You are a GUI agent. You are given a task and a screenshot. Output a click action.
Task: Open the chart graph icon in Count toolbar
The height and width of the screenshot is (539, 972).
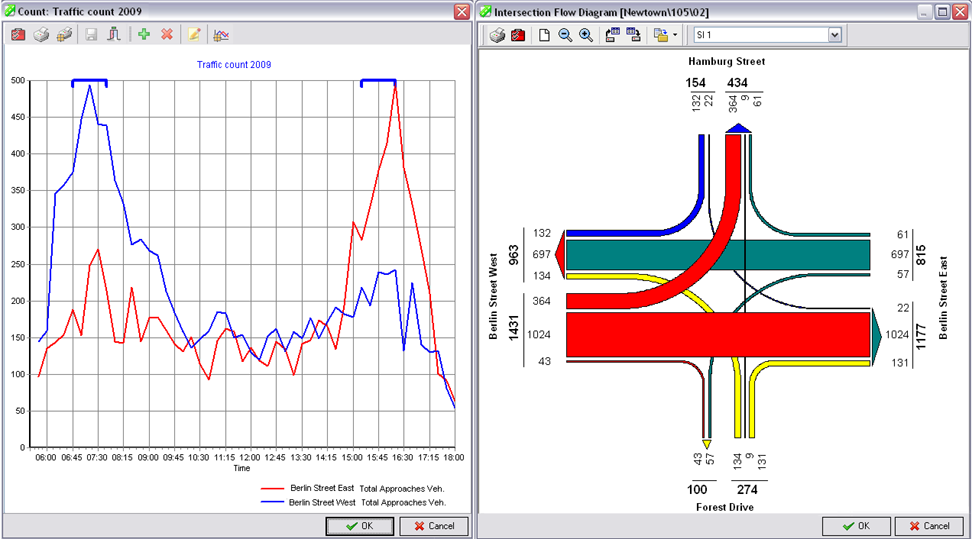(x=221, y=35)
